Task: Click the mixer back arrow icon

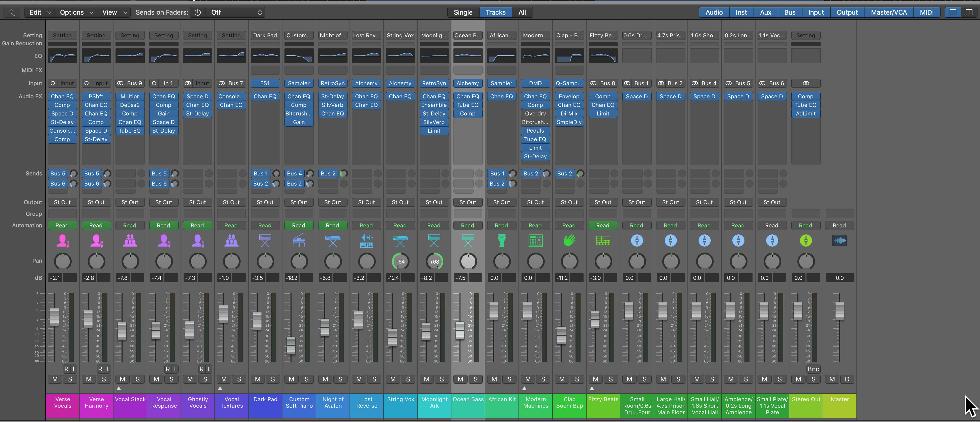Action: point(12,12)
